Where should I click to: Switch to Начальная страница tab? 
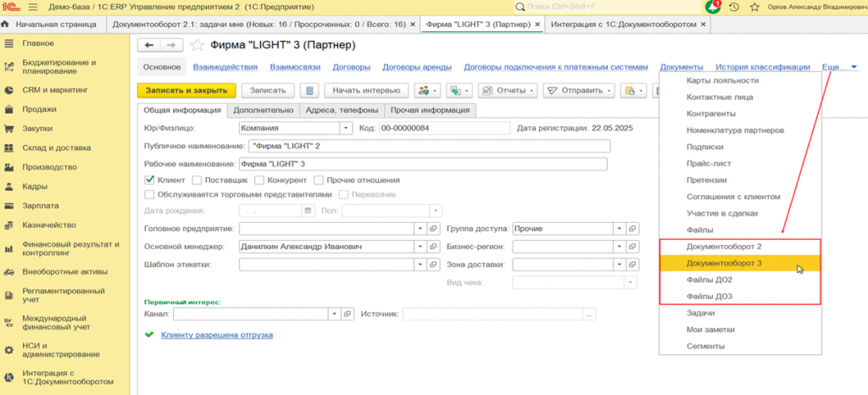(52, 25)
